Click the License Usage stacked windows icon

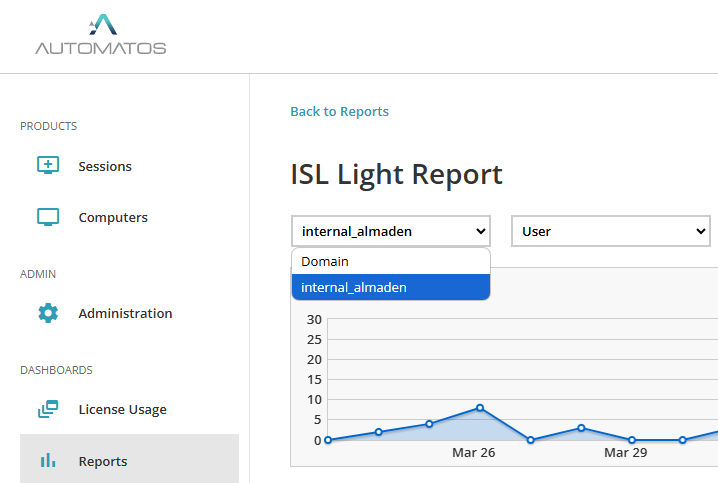(x=48, y=409)
